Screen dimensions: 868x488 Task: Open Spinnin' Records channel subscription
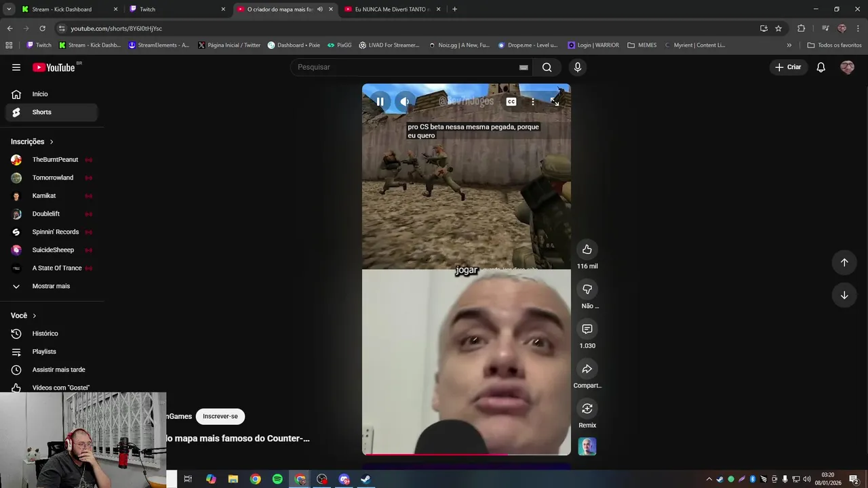click(52, 232)
